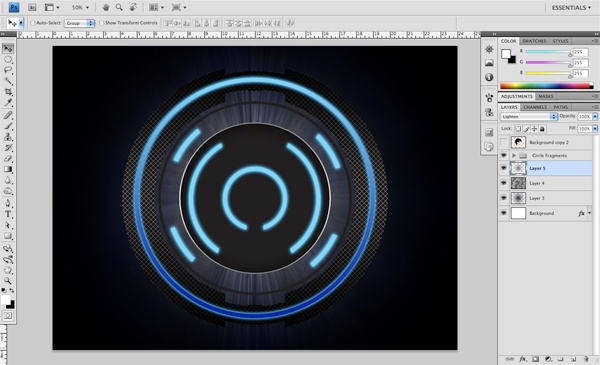Enable the Auto-Select checkbox
Viewport: 600px width, 365px height.
33,23
